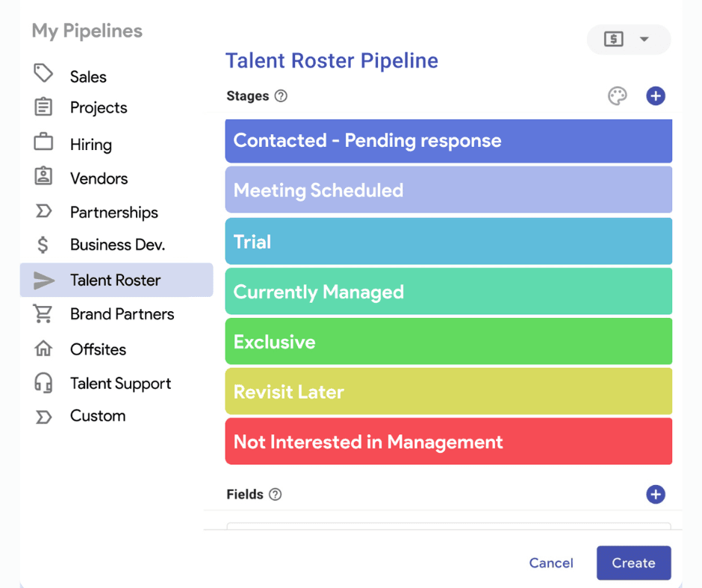Select the Custom sigma icon

(43, 416)
